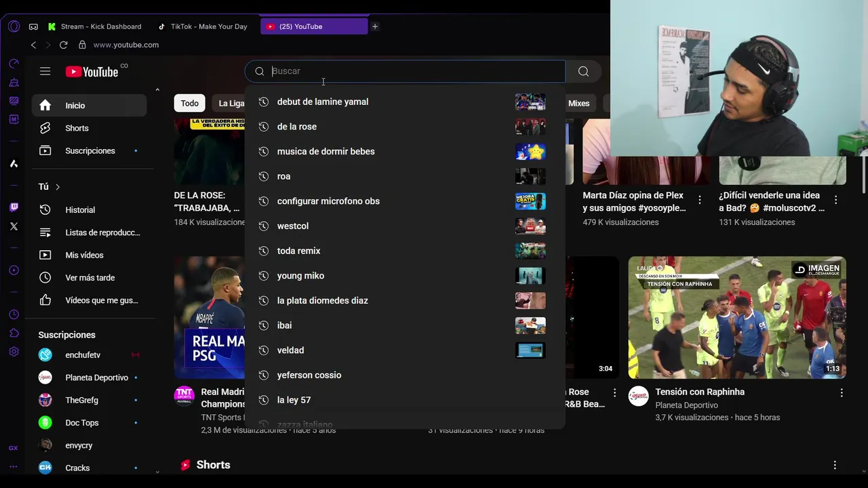Open the GX Corner gamepad tab icon
868x488 pixels.
tap(33, 26)
